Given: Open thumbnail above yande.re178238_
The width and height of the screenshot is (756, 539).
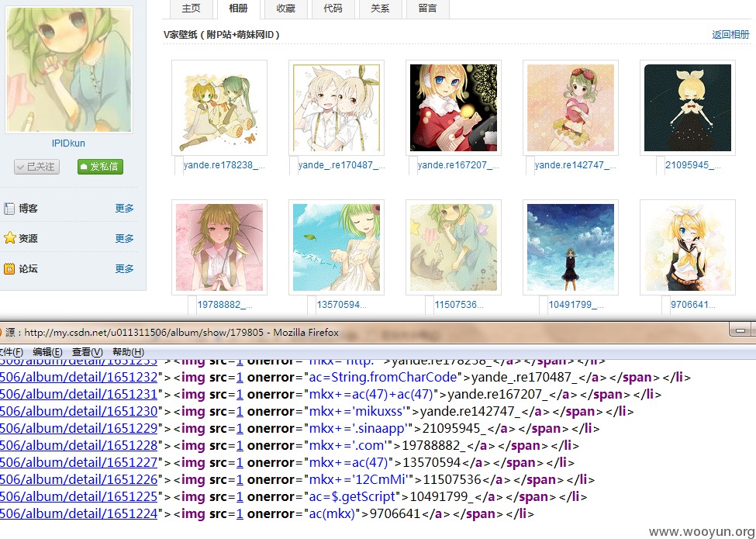Looking at the screenshot, I should [x=219, y=108].
